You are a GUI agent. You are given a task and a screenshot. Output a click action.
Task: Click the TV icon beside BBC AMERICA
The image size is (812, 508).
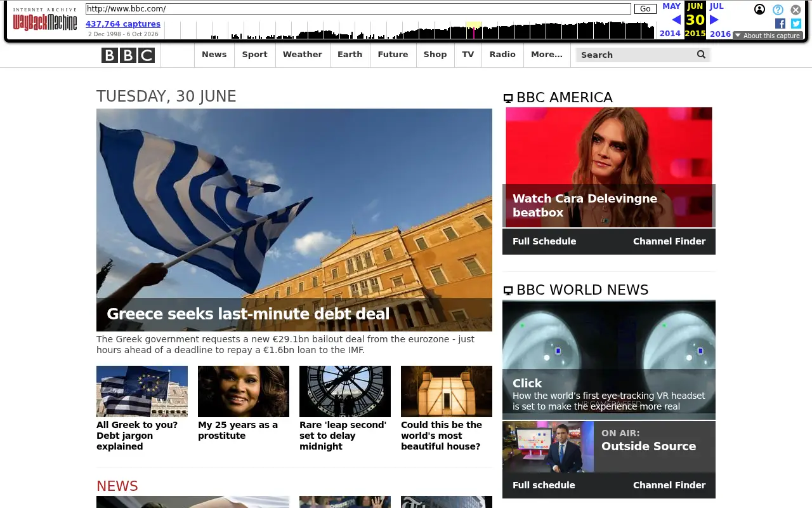click(x=508, y=98)
